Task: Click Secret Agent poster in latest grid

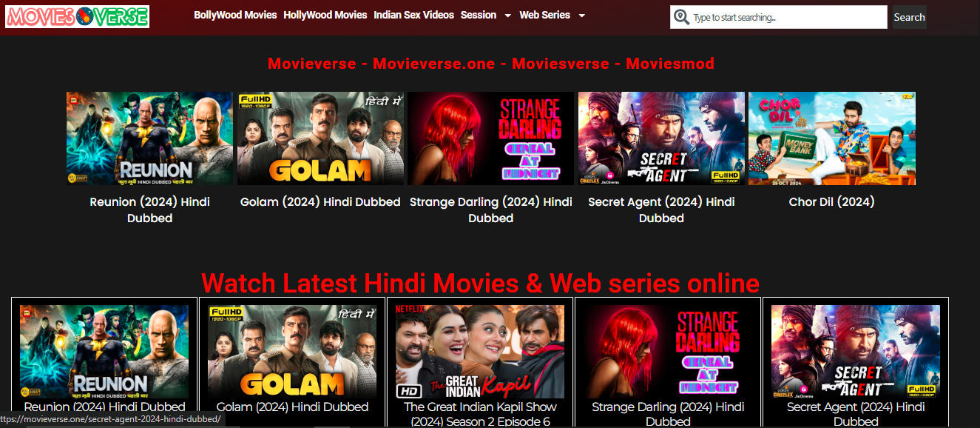Action: [x=856, y=352]
